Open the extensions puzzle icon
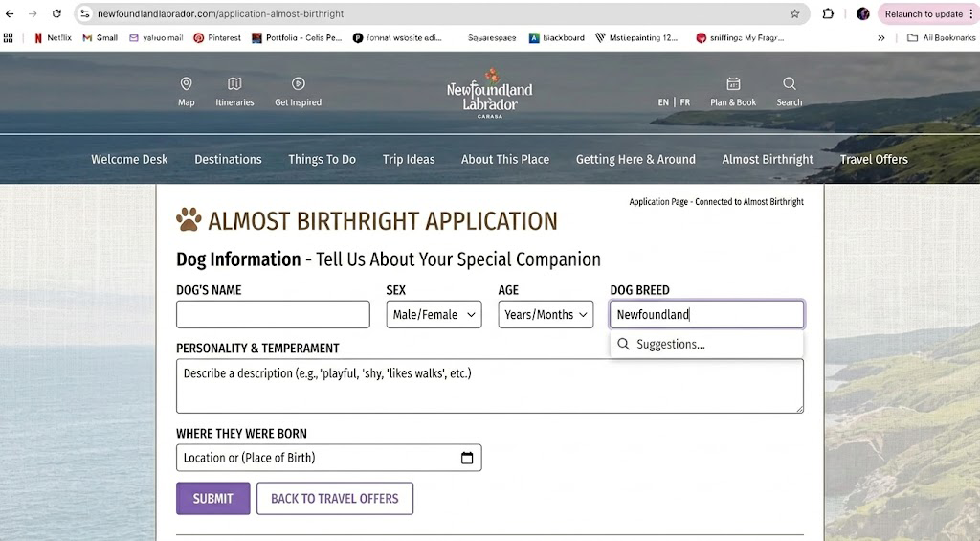Screen dimensions: 980x541 828,13
